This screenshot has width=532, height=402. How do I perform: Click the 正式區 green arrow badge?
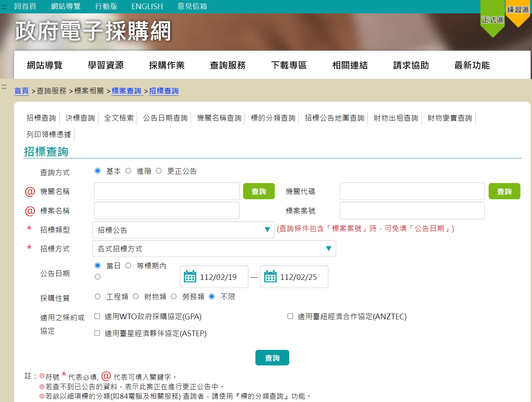(x=493, y=19)
